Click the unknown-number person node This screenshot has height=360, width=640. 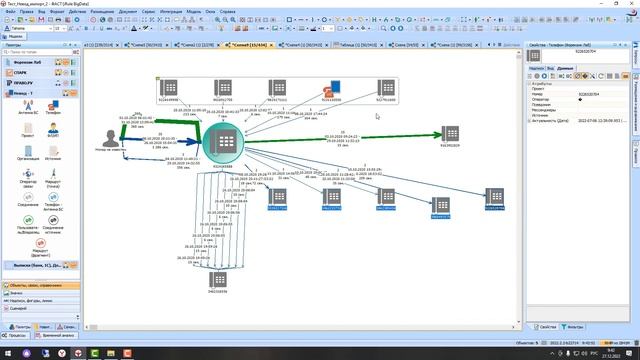pos(111,139)
